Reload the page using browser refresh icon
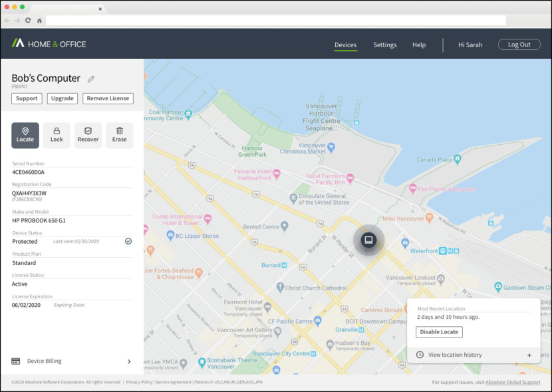This screenshot has height=392, width=552. [28, 21]
